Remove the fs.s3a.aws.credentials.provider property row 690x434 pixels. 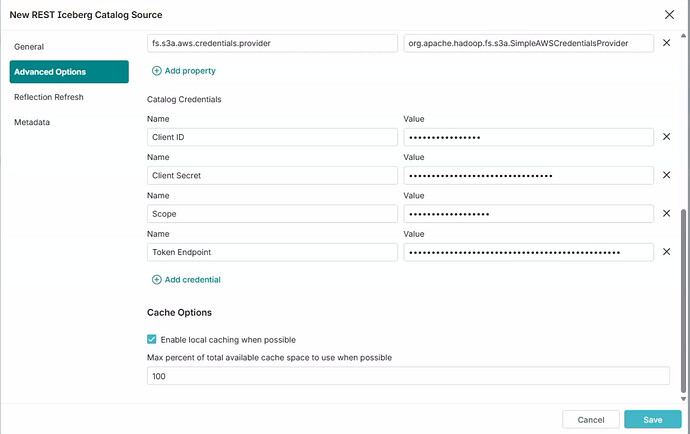667,43
